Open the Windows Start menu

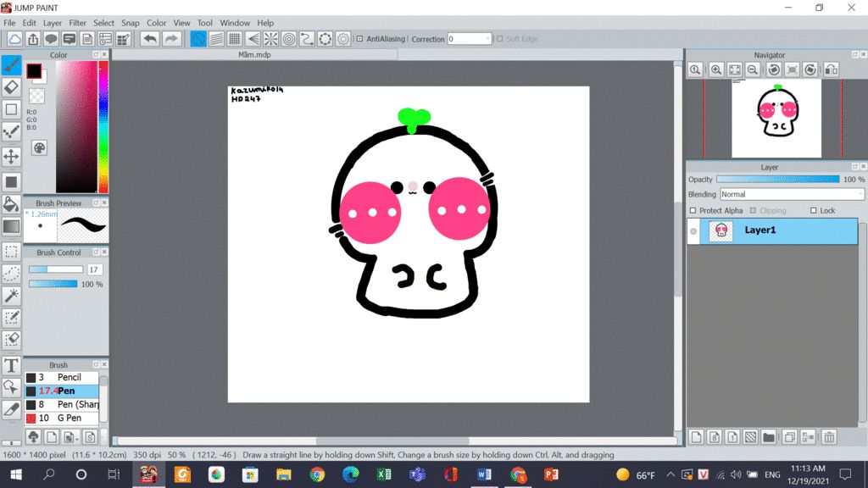click(15, 474)
